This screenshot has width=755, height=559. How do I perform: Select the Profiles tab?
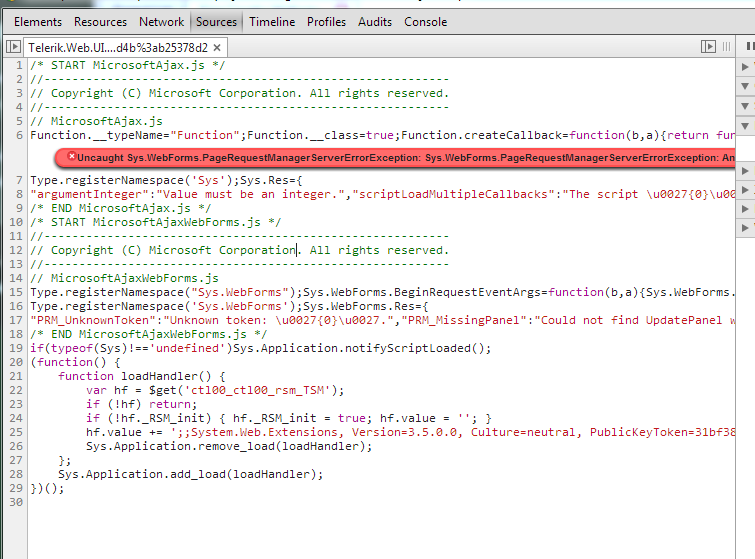click(x=326, y=21)
